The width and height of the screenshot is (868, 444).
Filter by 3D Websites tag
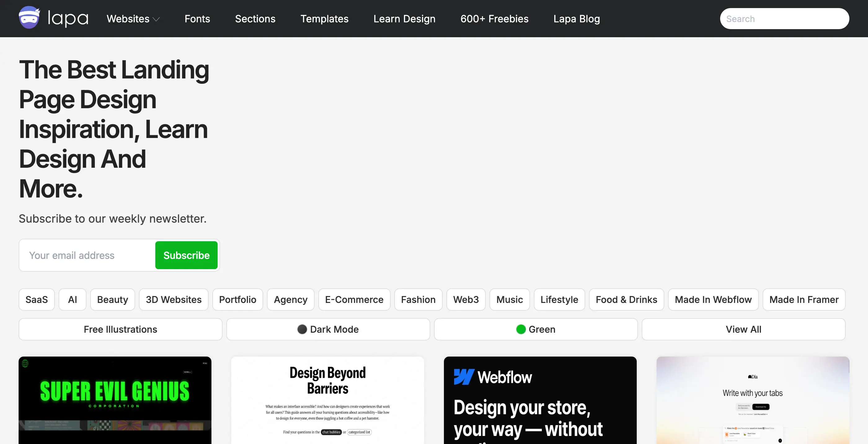[x=174, y=300]
